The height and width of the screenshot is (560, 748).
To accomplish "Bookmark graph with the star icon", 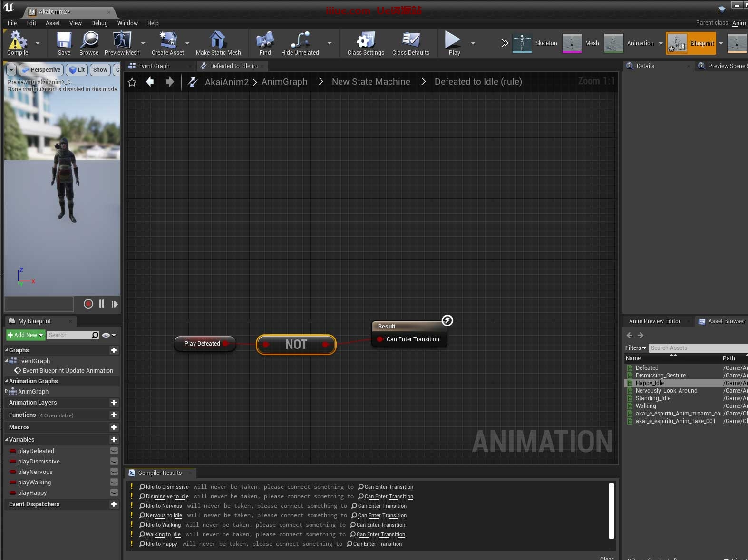I will 132,82.
